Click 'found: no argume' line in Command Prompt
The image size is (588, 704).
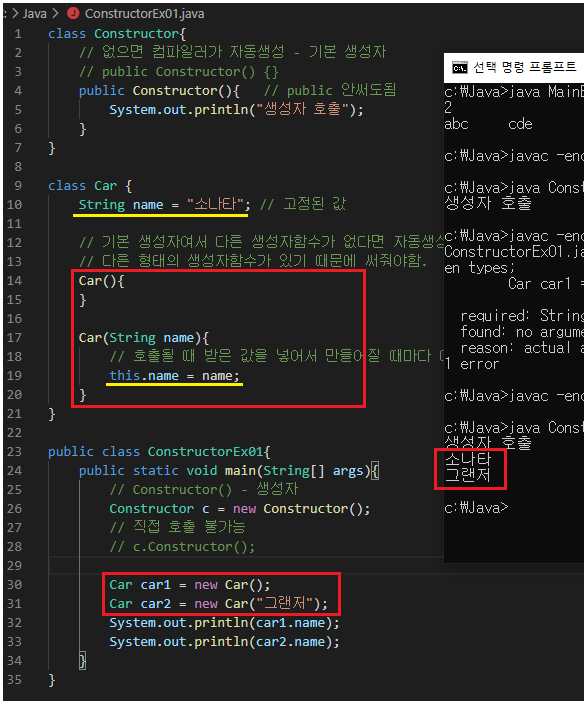(522, 332)
